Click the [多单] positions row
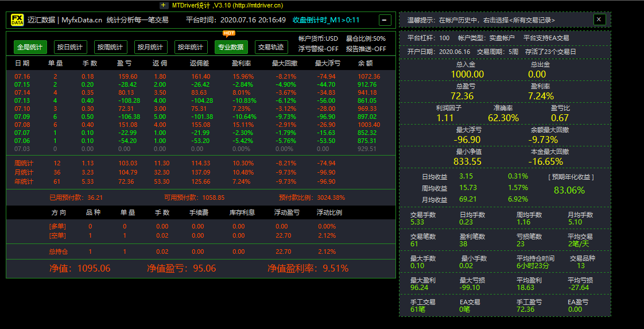Viewport: 644px width, 329px height. (201, 226)
